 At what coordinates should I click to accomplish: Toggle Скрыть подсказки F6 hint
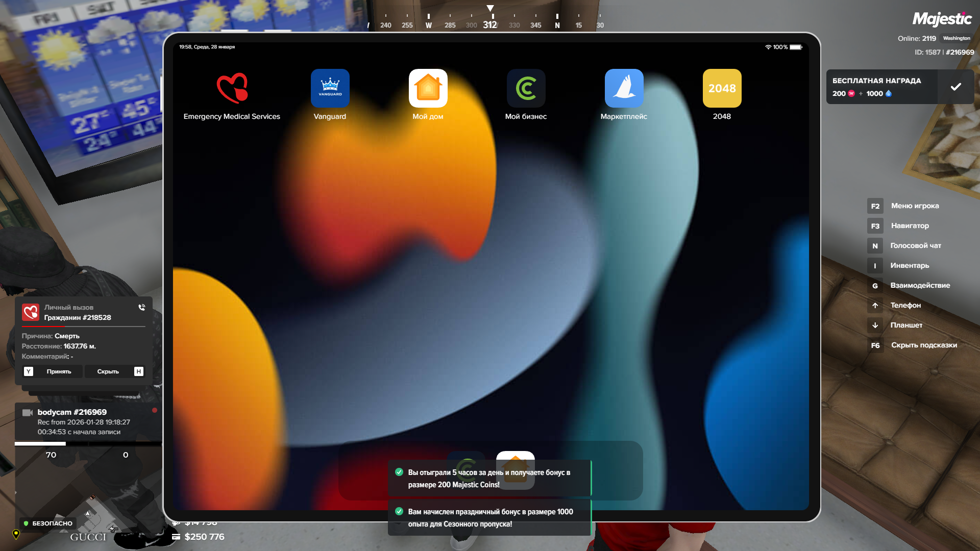tap(923, 345)
